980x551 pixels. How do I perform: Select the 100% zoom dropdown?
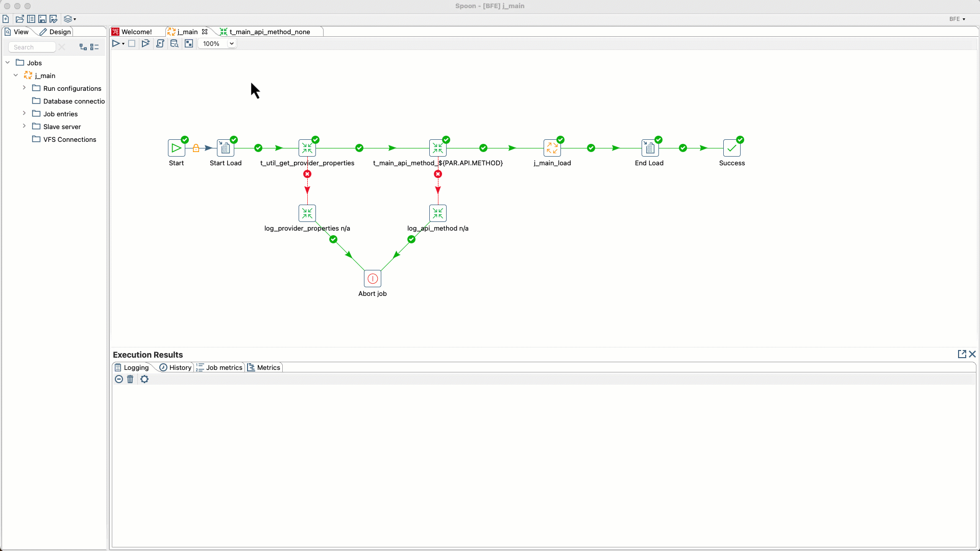217,43
